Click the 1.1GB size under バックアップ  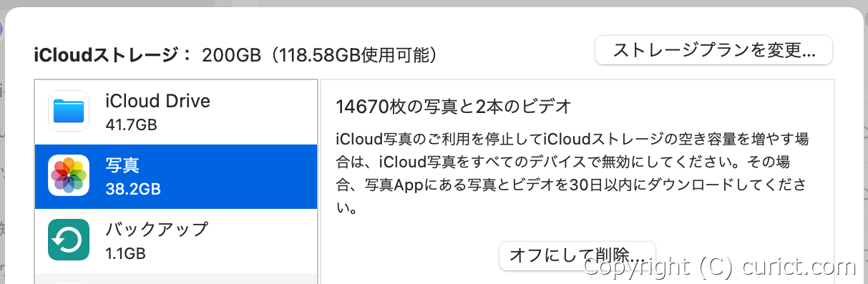pyautogui.click(x=125, y=253)
